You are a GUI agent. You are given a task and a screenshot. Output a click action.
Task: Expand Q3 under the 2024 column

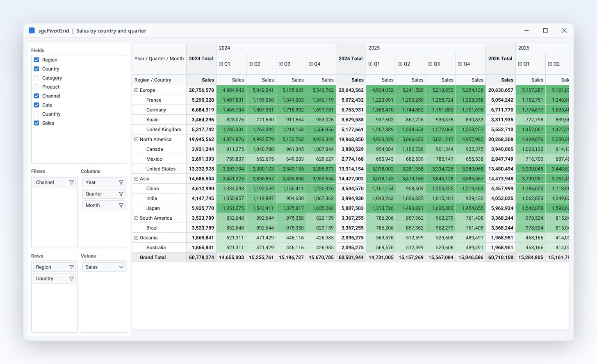tap(280, 64)
